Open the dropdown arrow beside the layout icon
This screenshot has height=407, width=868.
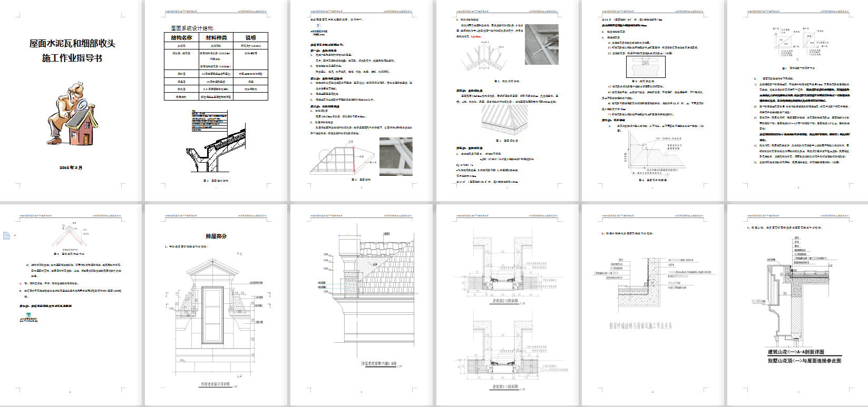coord(15,235)
